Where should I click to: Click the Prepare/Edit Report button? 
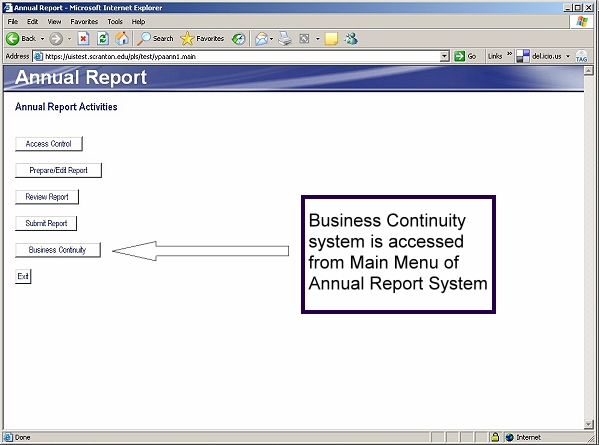point(58,170)
